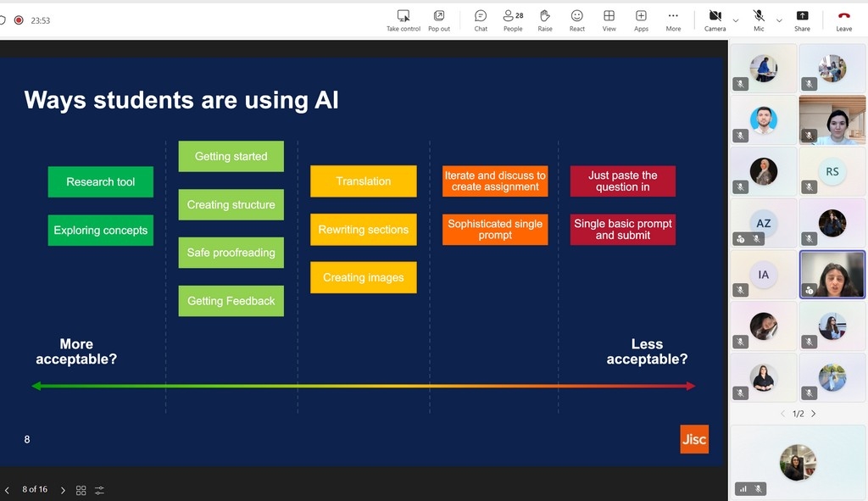Screen dimensions: 868x501
Task: Advance to the next slide
Action: [x=63, y=490]
